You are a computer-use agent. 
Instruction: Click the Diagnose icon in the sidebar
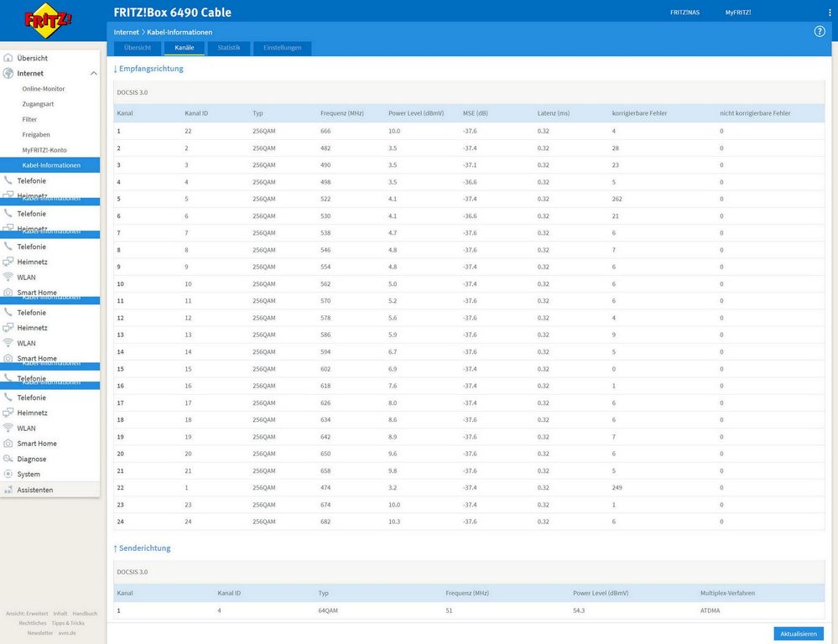(x=8, y=459)
